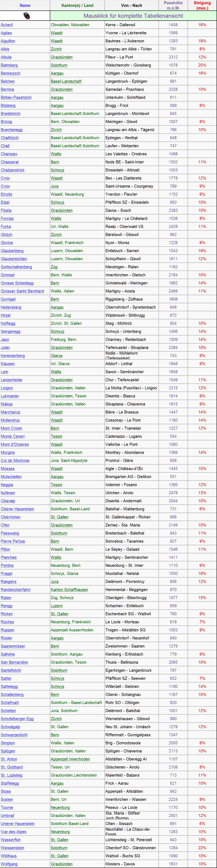
Task: Click the Weissenstein pass link
Action: point(13,848)
